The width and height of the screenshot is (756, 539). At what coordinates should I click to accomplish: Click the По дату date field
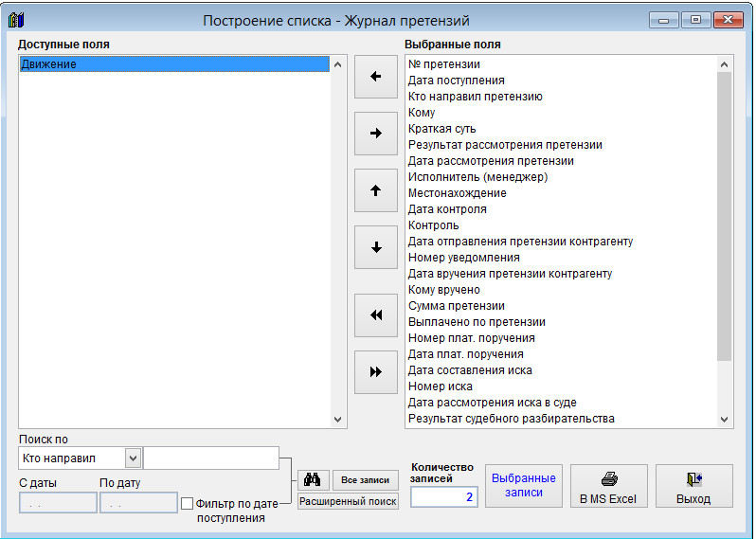138,503
